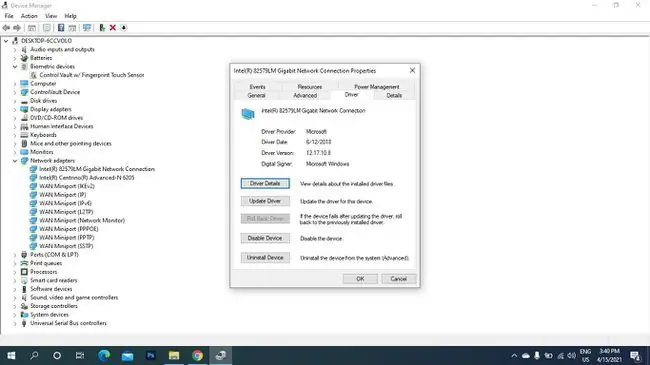Click OK in properties dialog
Image resolution: width=650 pixels, height=365 pixels.
tap(360, 279)
